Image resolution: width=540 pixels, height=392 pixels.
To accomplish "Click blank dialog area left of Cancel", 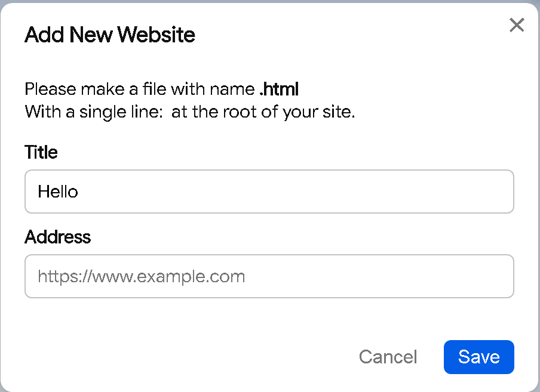I will (x=179, y=357).
